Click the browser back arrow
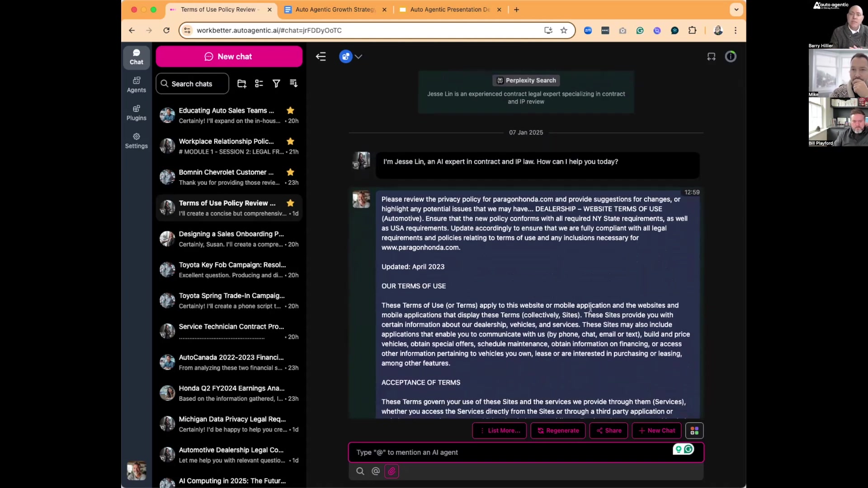 [x=132, y=30]
